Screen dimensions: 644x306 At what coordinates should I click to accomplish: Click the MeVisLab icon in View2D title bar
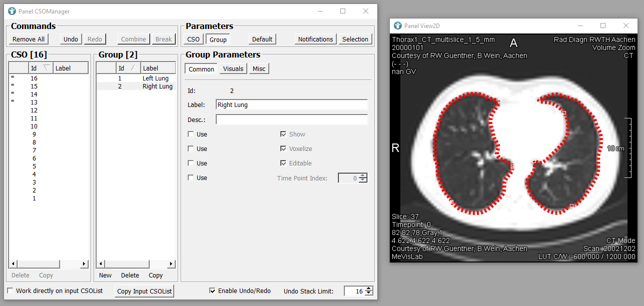click(398, 25)
